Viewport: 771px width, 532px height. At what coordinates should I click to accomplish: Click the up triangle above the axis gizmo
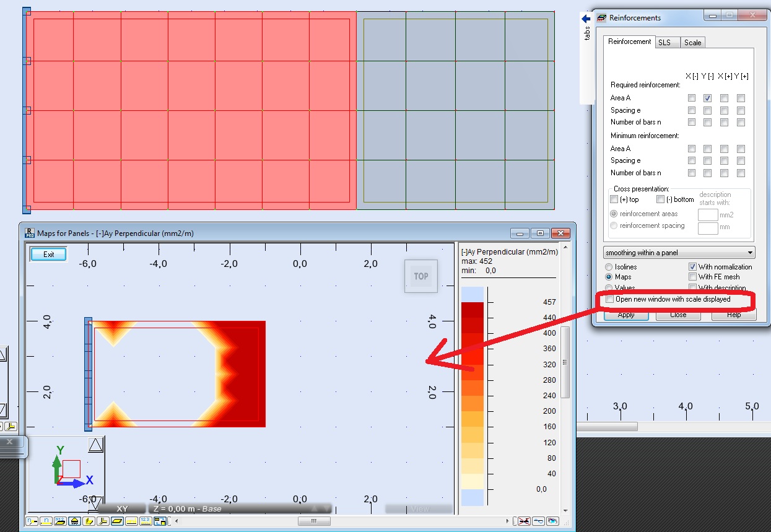(x=95, y=445)
